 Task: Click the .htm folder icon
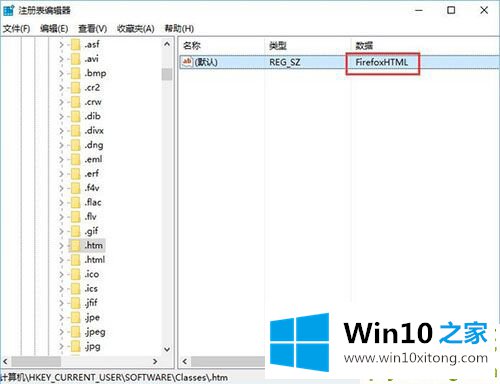(x=76, y=246)
